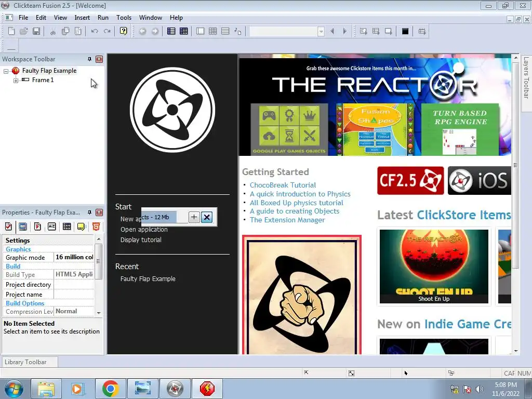This screenshot has width=532, height=399.
Task: Click the round Back navigation arrow
Action: point(142,31)
